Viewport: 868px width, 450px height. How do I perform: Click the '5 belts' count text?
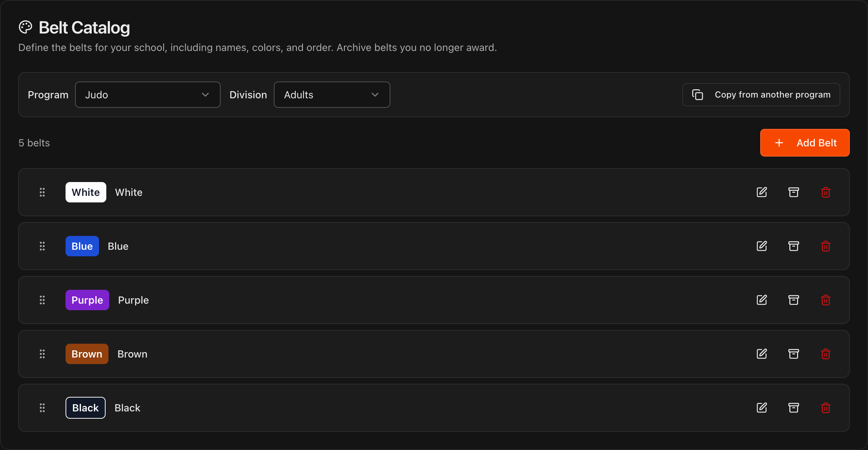[x=34, y=143]
